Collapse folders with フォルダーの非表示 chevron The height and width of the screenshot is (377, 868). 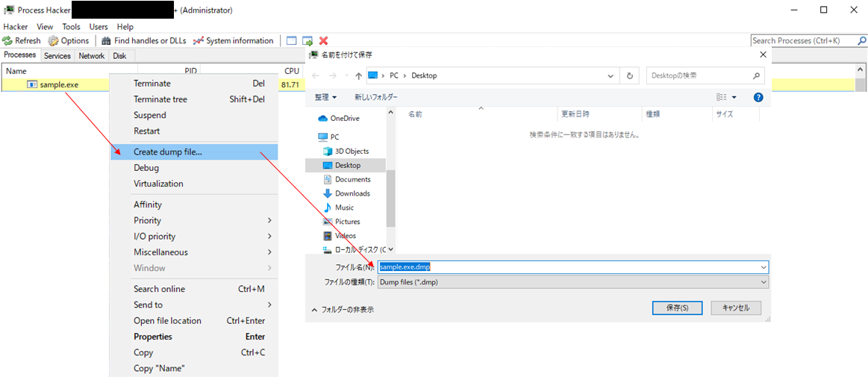[314, 309]
